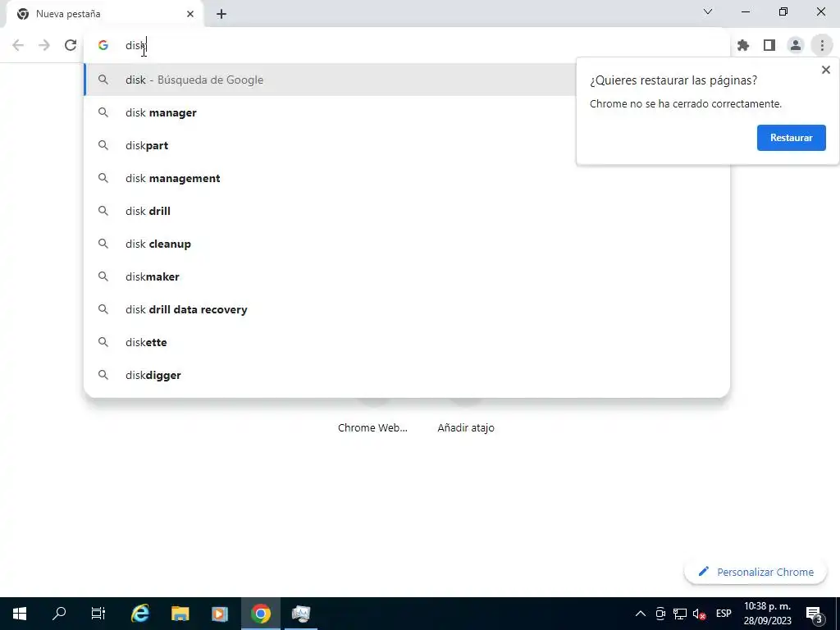The image size is (840, 630).
Task: Open the Chrome Web Store shortcut
Action: 373,427
